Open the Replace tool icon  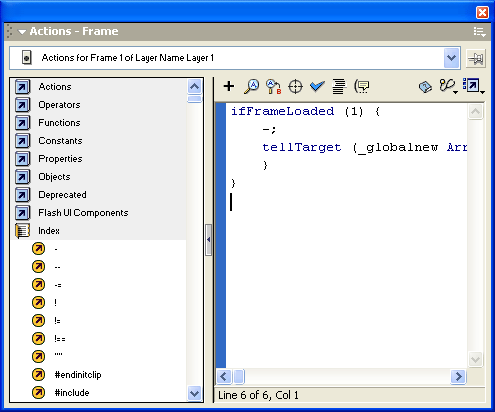point(273,87)
